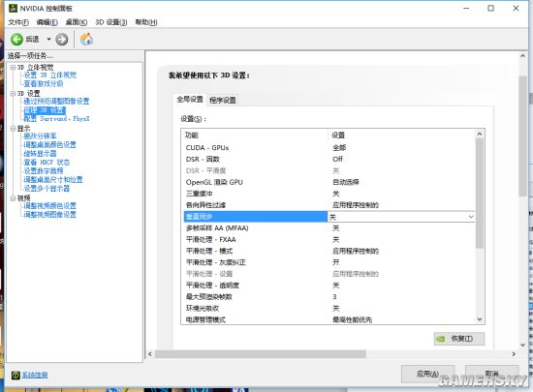Screen dimensions: 533x392
Task: Click the Forward arrow icon
Action: tap(61, 40)
